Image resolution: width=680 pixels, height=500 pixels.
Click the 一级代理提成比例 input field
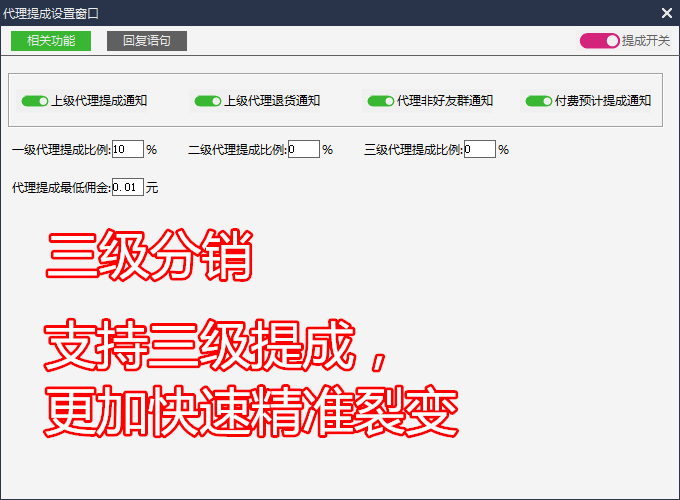127,149
